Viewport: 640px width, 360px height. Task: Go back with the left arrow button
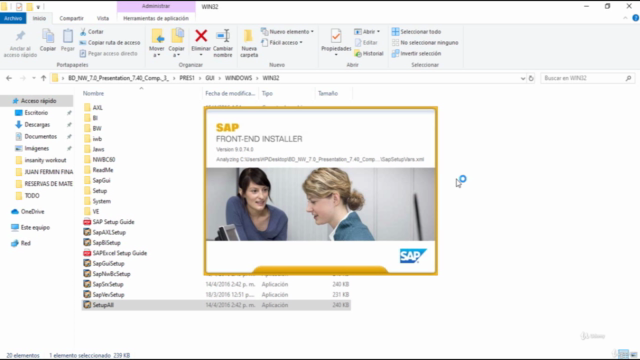(x=9, y=78)
